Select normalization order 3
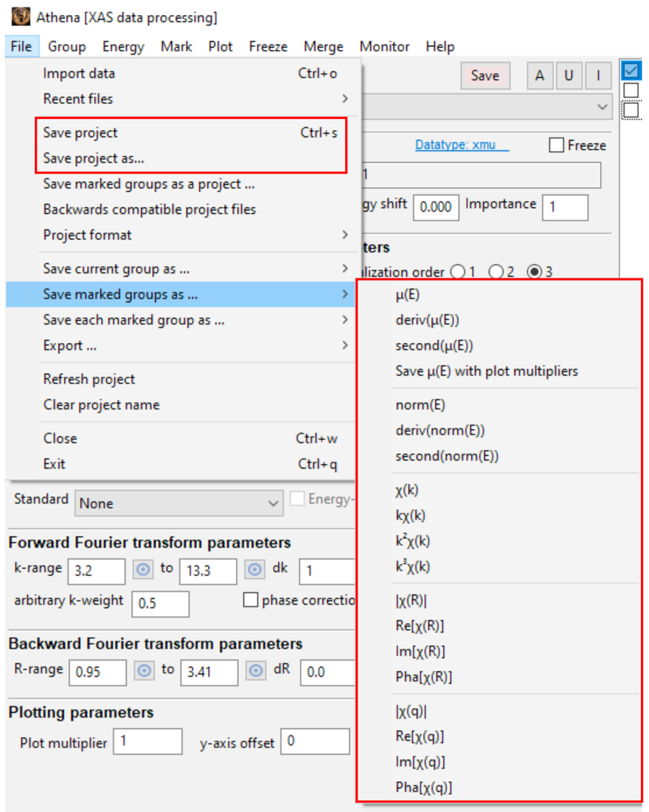 point(534,272)
